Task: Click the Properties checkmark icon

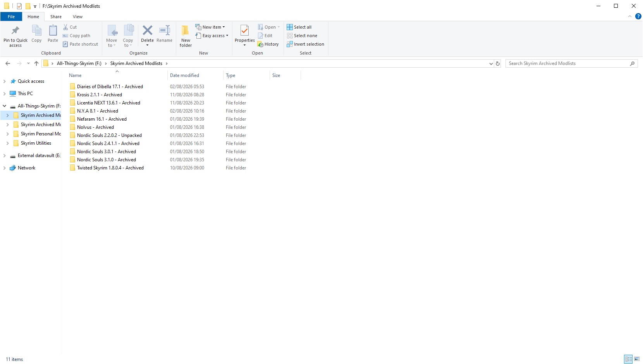Action: 244,30
